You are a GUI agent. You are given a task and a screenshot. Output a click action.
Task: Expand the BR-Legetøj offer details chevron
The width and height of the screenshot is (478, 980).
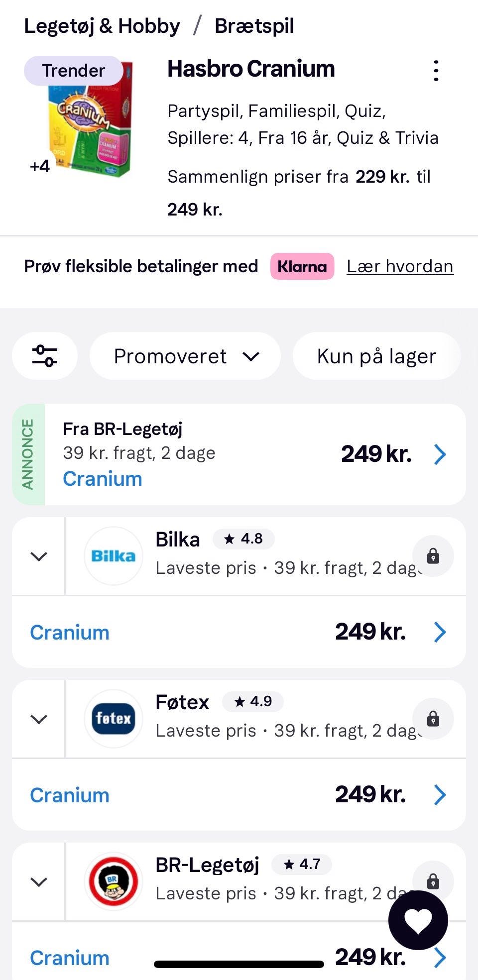coord(39,881)
